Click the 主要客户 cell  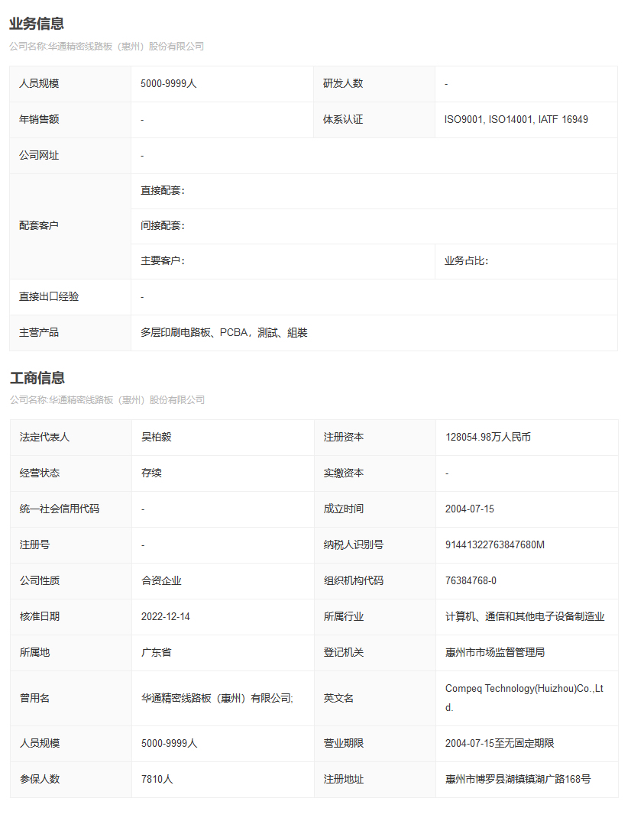click(283, 261)
